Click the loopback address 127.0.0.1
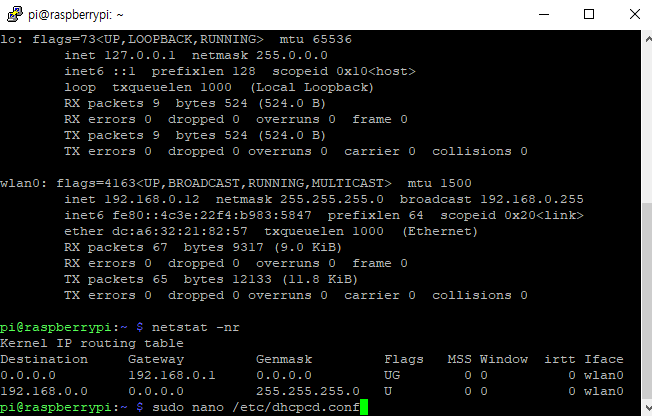The width and height of the screenshot is (652, 416). pos(140,55)
